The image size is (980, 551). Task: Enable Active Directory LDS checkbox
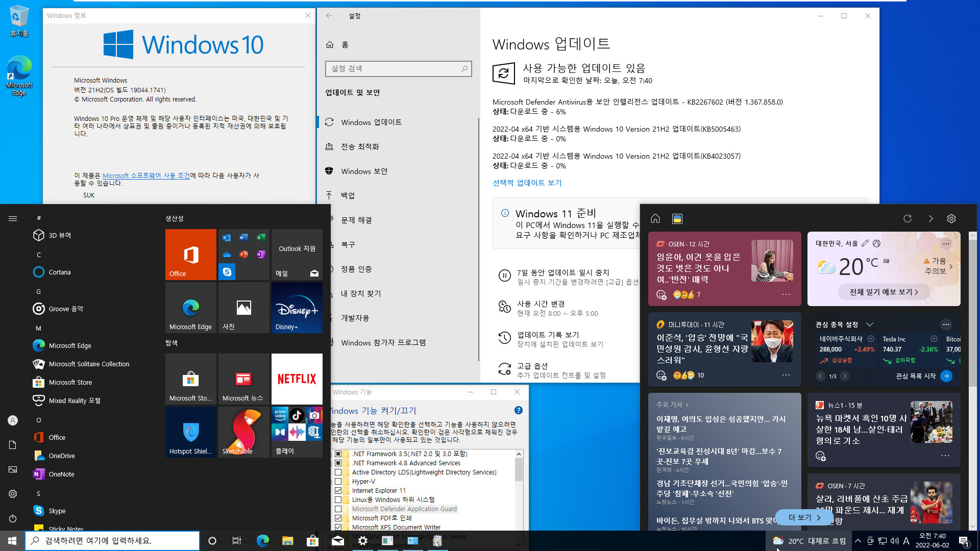click(338, 472)
